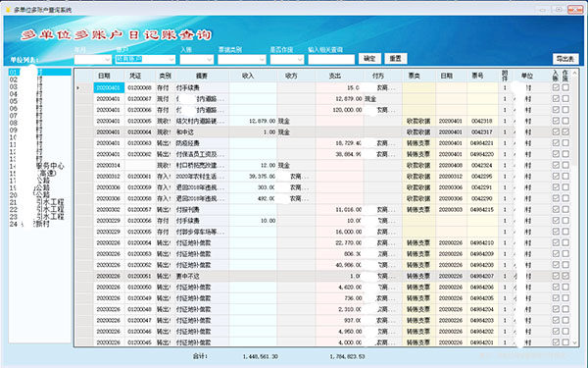
Task: Click the 付报刊费 summary cell
Action: (x=202, y=210)
